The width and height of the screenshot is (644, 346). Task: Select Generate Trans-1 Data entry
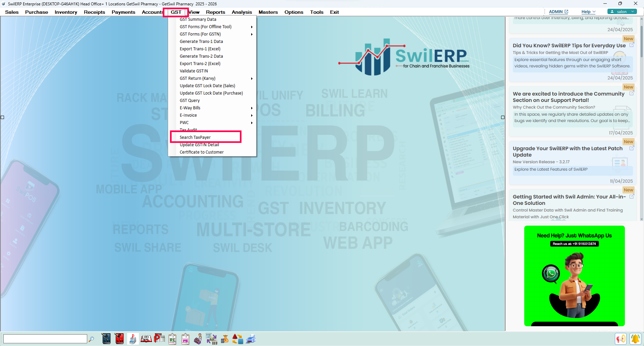[201, 42]
